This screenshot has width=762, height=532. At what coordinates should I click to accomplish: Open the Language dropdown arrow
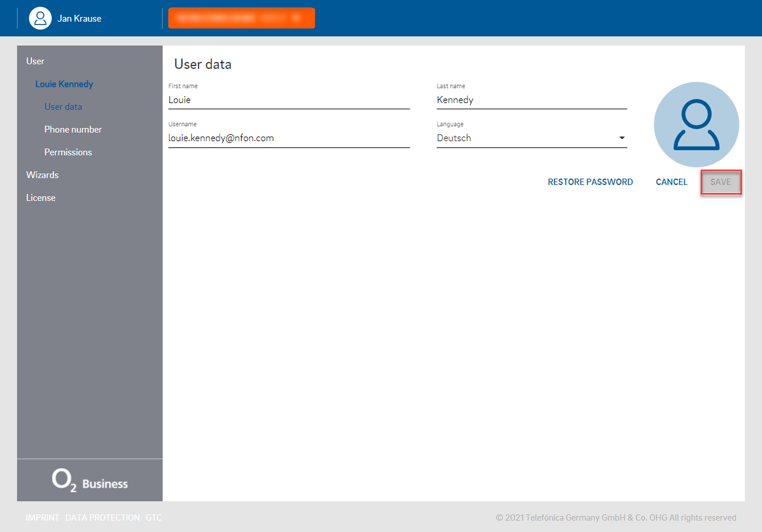pyautogui.click(x=622, y=138)
